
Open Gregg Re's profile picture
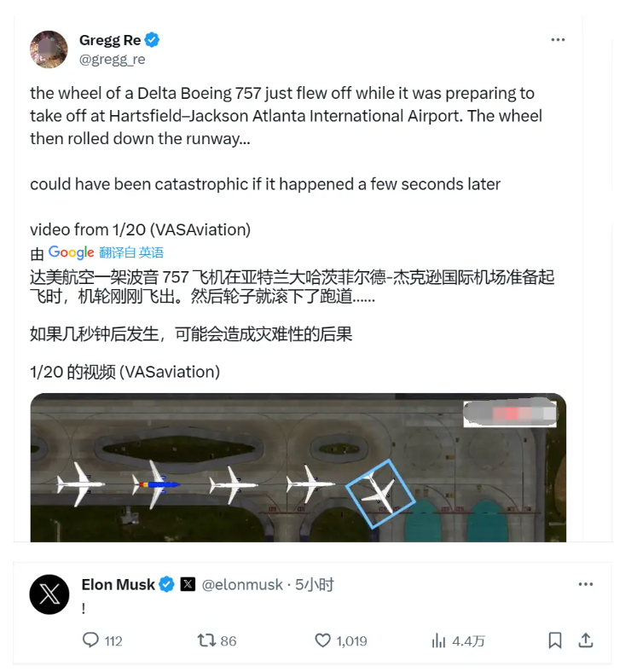pyautogui.click(x=49, y=49)
